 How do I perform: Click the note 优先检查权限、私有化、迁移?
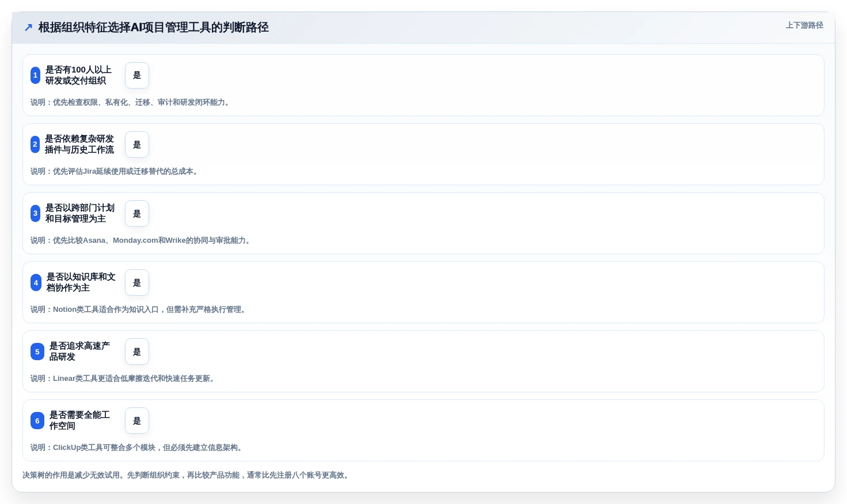pos(131,102)
